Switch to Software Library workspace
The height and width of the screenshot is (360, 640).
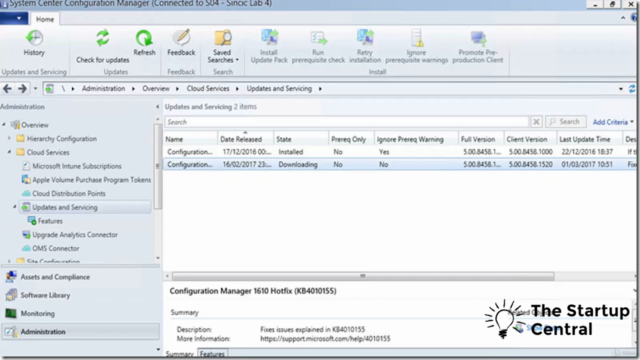coord(80,295)
